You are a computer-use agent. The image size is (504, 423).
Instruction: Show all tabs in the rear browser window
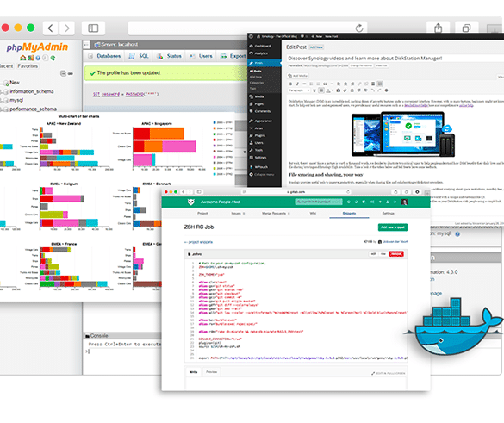click(466, 28)
